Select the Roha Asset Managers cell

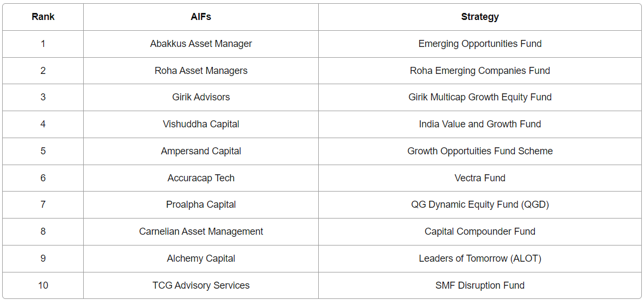(201, 71)
